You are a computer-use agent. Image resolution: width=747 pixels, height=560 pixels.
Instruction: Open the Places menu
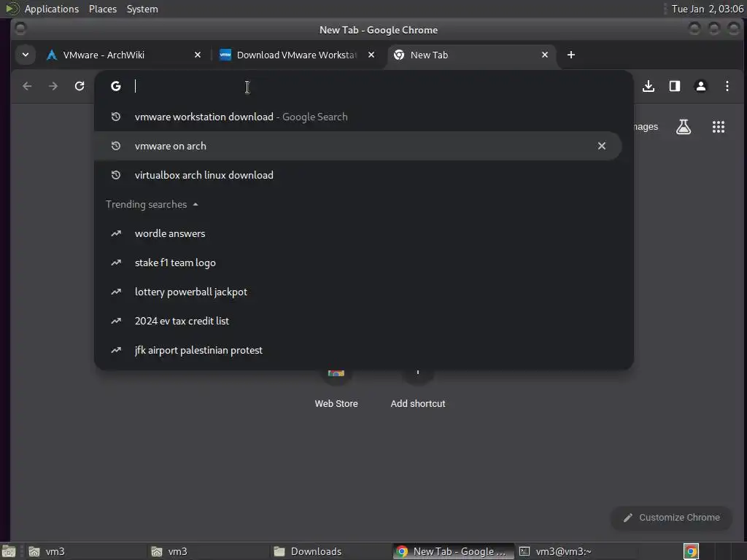[103, 9]
